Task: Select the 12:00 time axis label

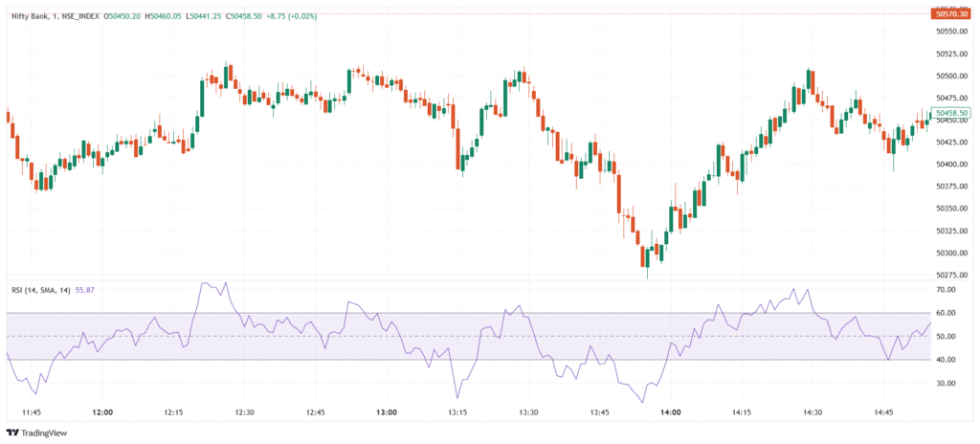Action: coord(102,412)
